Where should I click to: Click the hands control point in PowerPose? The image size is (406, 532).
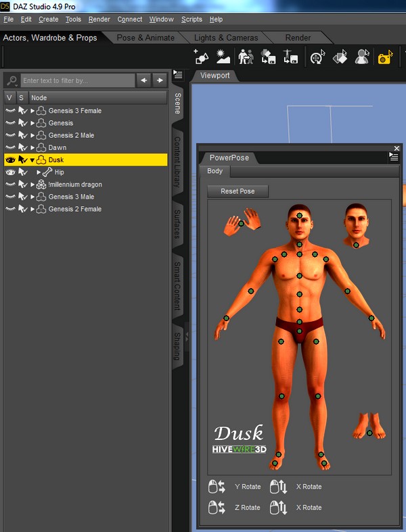(241, 224)
